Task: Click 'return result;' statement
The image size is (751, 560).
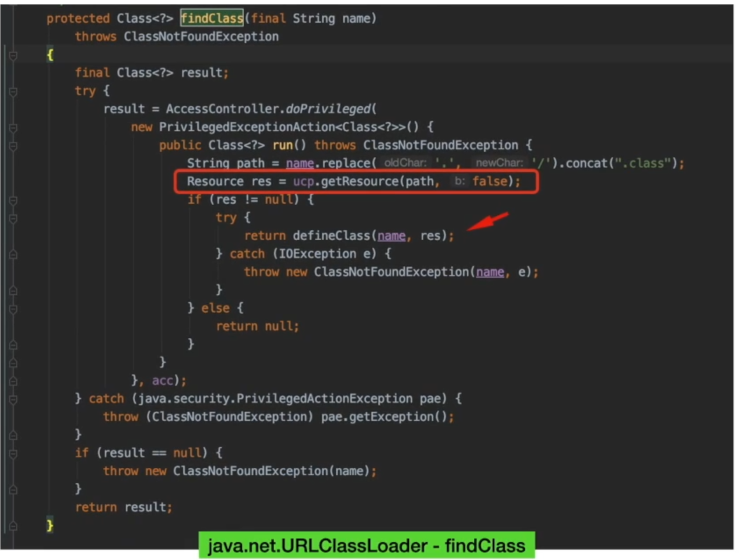Action: click(123, 507)
